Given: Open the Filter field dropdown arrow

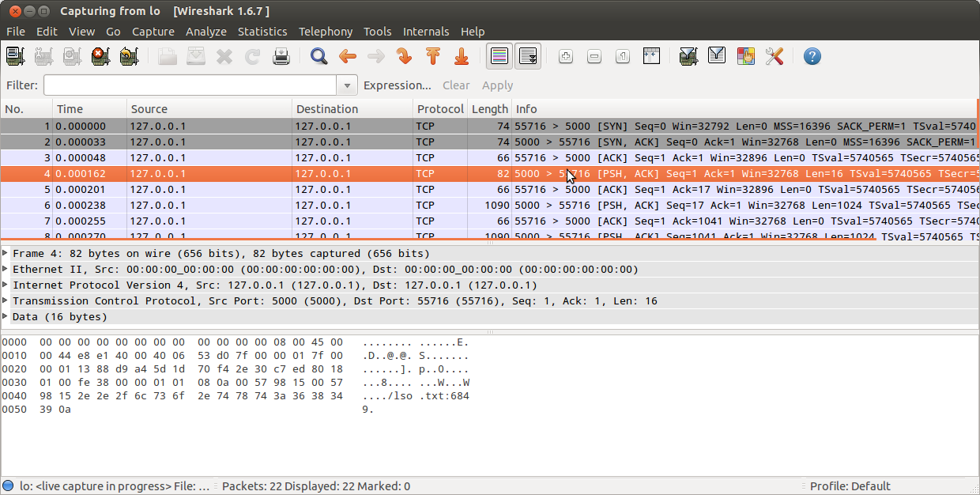Looking at the screenshot, I should click(x=347, y=85).
